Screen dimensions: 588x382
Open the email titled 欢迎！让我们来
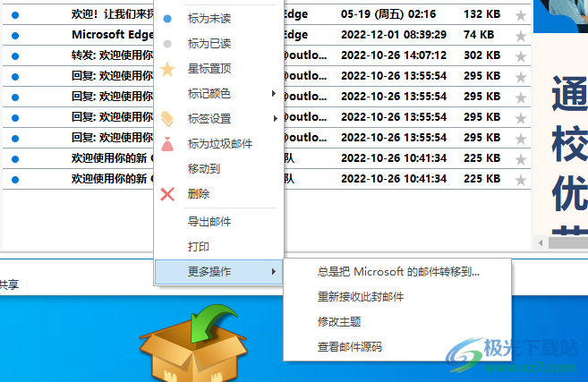pos(113,14)
